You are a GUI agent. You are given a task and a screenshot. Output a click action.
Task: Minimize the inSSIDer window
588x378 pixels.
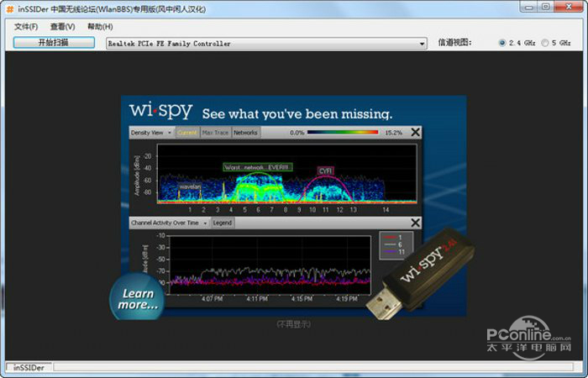[526, 7]
